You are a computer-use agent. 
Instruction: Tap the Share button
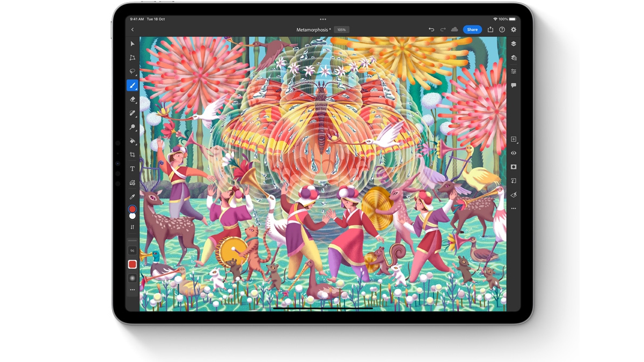472,29
